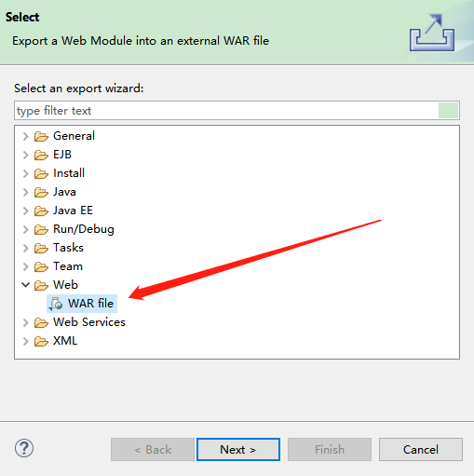The width and height of the screenshot is (474, 476).
Task: Expand the Tasks category chevron
Action: [x=26, y=248]
